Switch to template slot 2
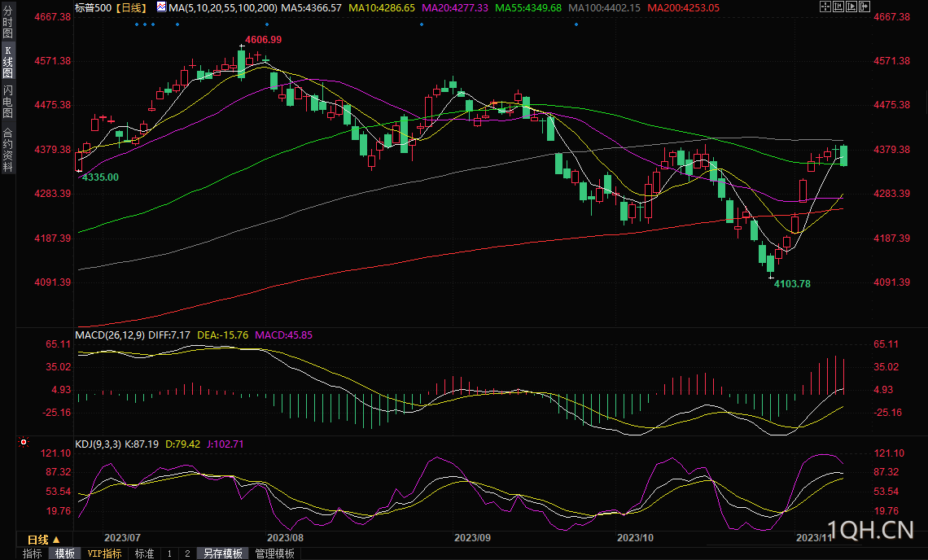Image resolution: width=928 pixels, height=560 pixels. tap(186, 553)
